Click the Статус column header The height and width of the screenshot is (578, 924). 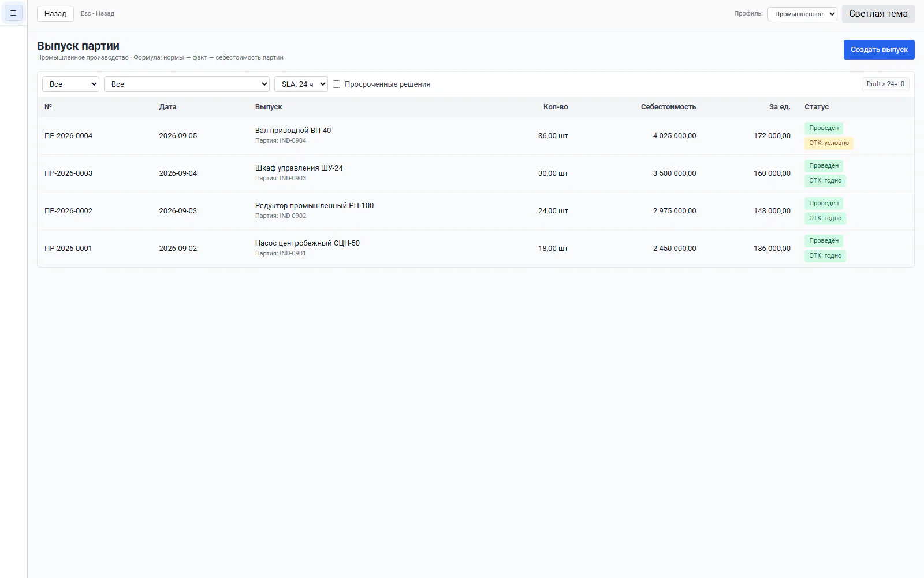pos(816,107)
